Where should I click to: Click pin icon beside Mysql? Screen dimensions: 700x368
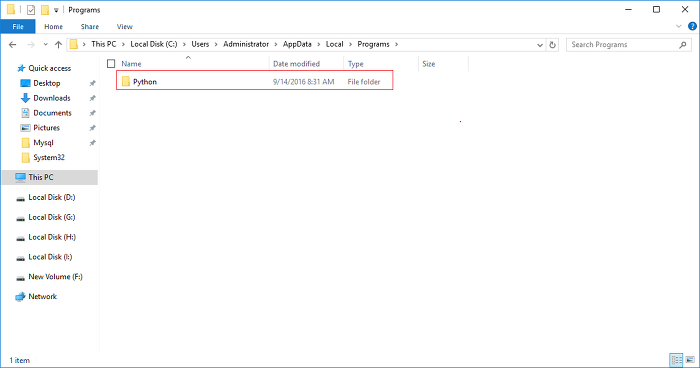[x=92, y=143]
